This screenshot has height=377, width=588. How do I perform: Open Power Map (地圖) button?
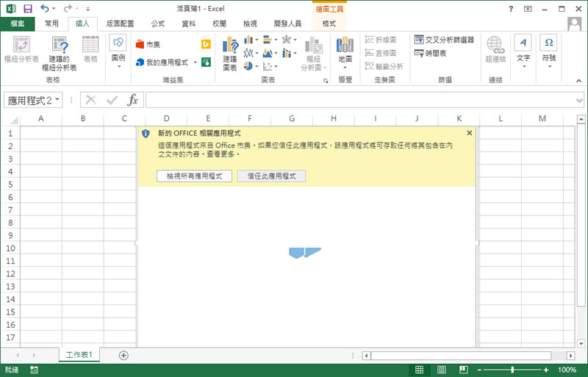pyautogui.click(x=345, y=53)
